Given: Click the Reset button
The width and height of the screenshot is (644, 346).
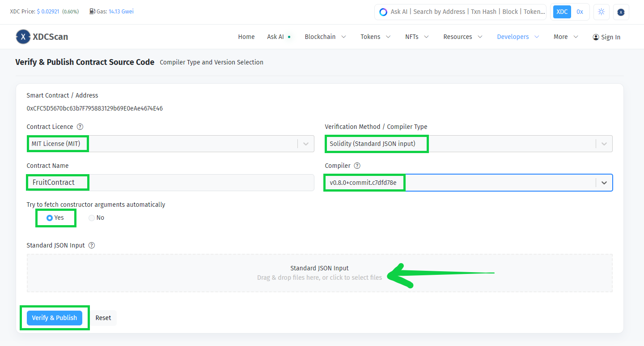Looking at the screenshot, I should coord(103,318).
